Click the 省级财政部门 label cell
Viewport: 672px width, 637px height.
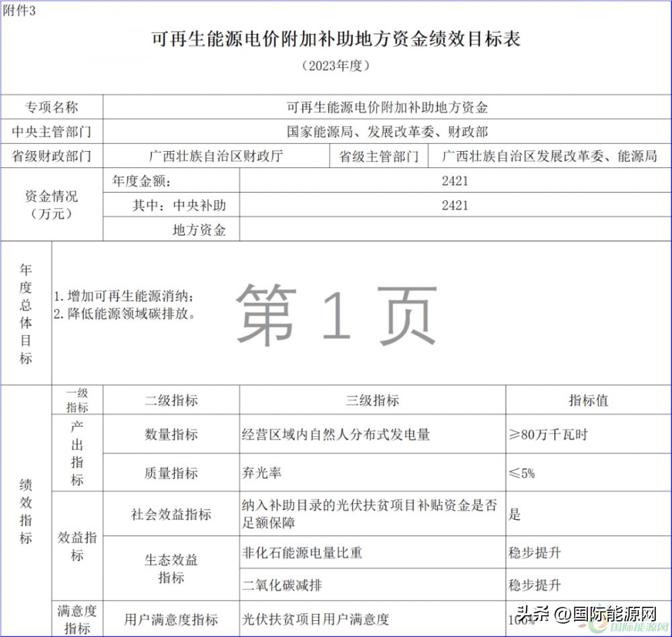tap(52, 157)
